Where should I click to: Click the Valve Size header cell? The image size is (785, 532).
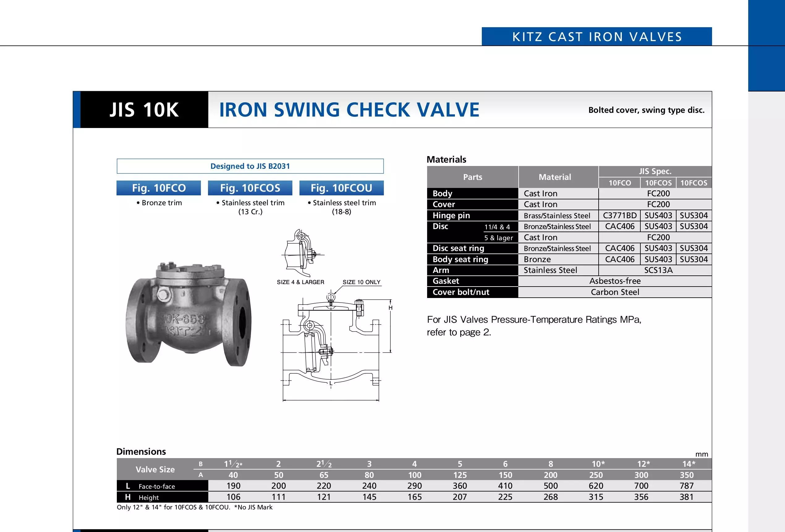click(155, 469)
